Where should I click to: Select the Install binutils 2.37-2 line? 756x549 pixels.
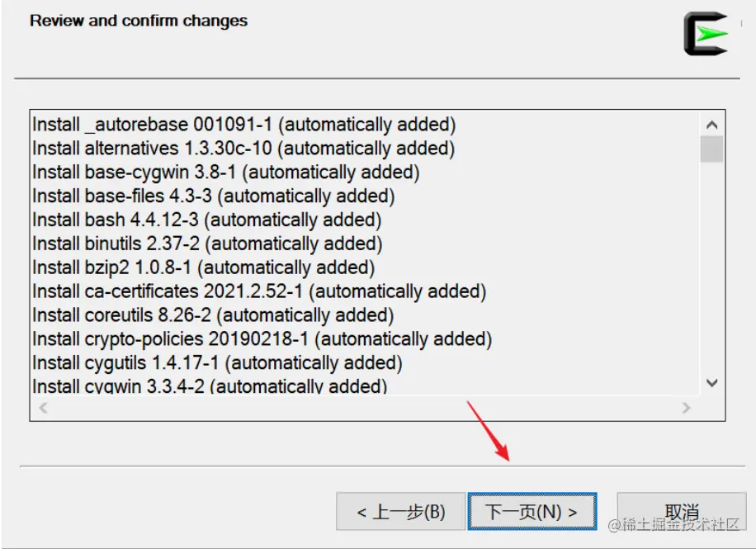(207, 244)
